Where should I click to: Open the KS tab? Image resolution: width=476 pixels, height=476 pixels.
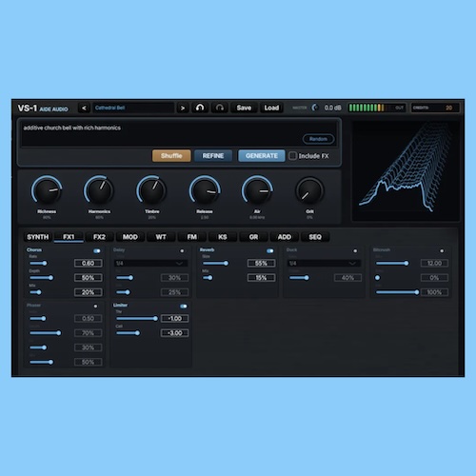pos(223,237)
